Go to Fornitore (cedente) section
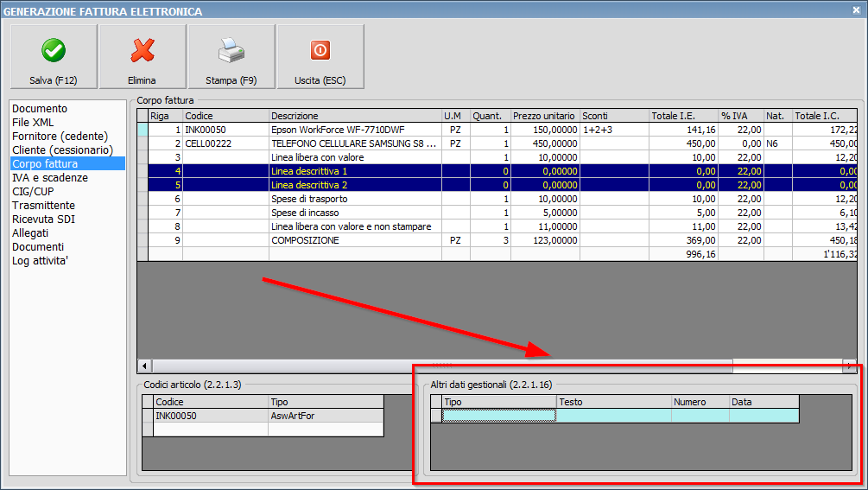Screen dimensions: 868x490 pyautogui.click(x=60, y=137)
